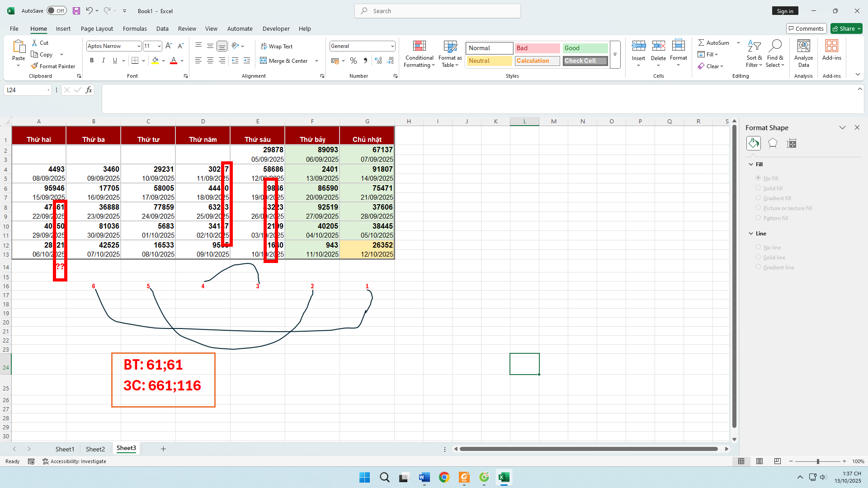This screenshot has width=868, height=488.
Task: Open the Page Layout ribbon tab
Action: tap(97, 28)
